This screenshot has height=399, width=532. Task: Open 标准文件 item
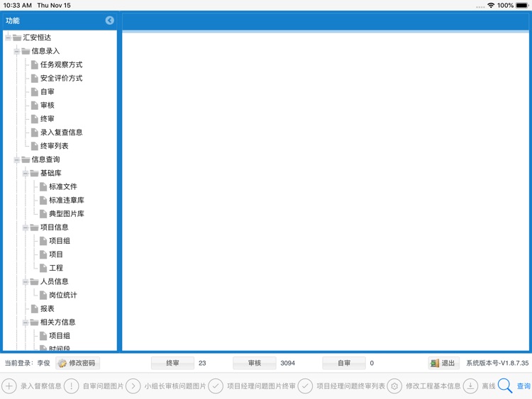coord(62,186)
